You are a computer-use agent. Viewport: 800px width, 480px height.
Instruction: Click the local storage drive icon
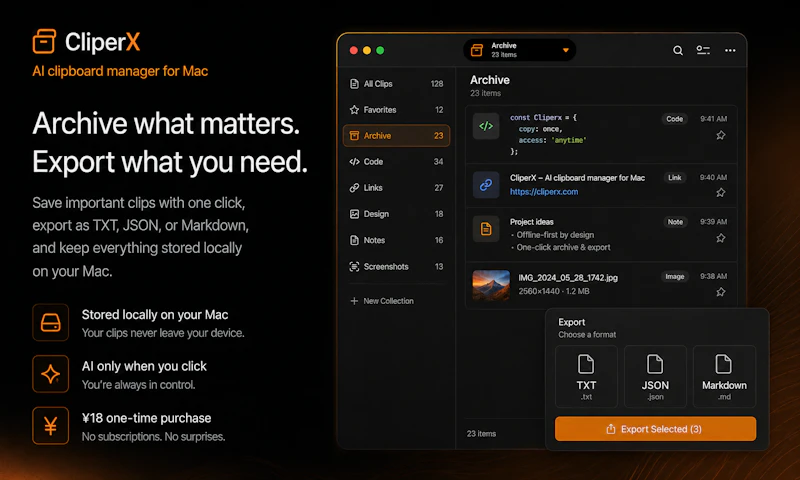(51, 322)
